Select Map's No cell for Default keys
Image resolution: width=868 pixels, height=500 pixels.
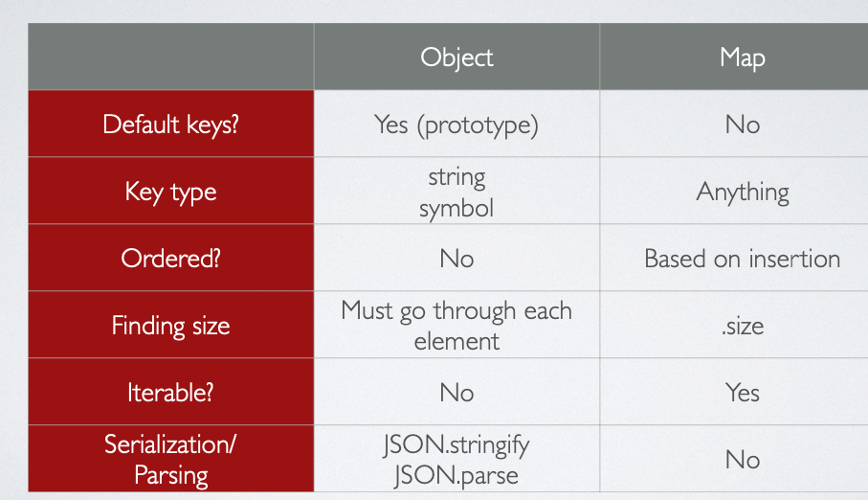coord(734,124)
